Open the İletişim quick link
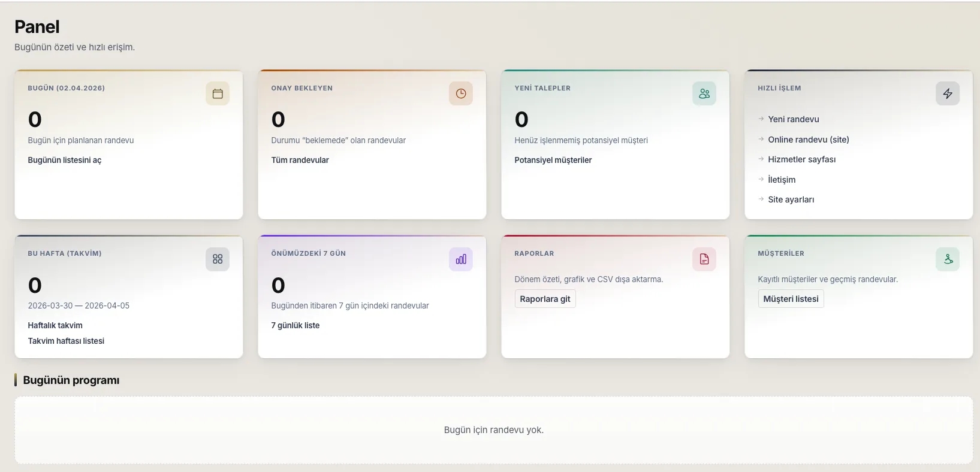Screen dimensions: 980x472 click(x=782, y=180)
